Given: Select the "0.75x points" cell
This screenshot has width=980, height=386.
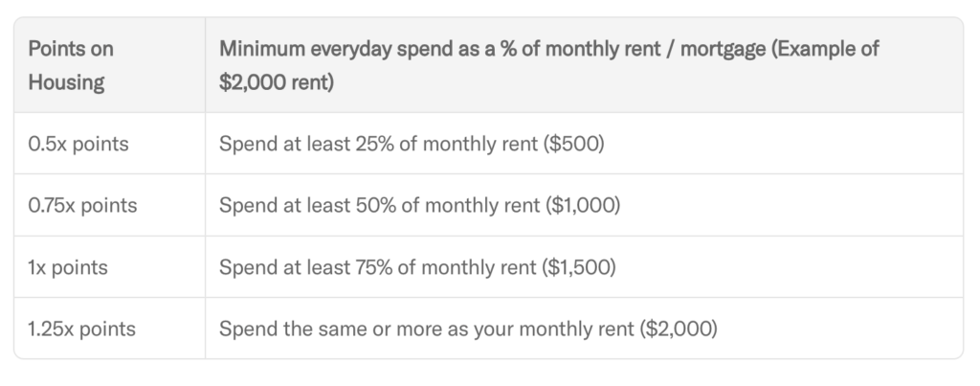Looking at the screenshot, I should coord(82,205).
